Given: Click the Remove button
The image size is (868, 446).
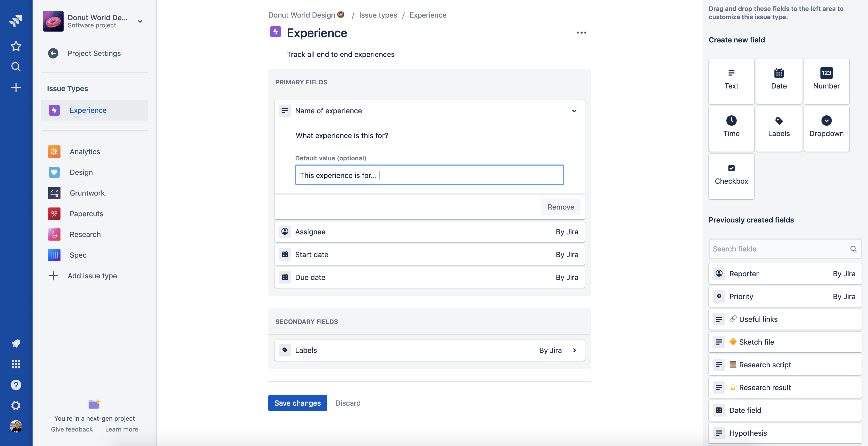Looking at the screenshot, I should pyautogui.click(x=561, y=207).
